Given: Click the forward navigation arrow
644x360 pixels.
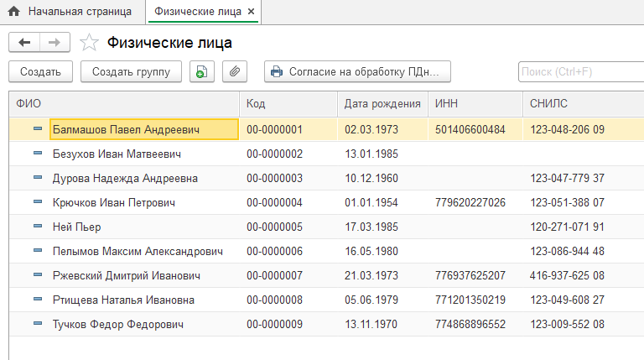Looking at the screenshot, I should tap(54, 42).
